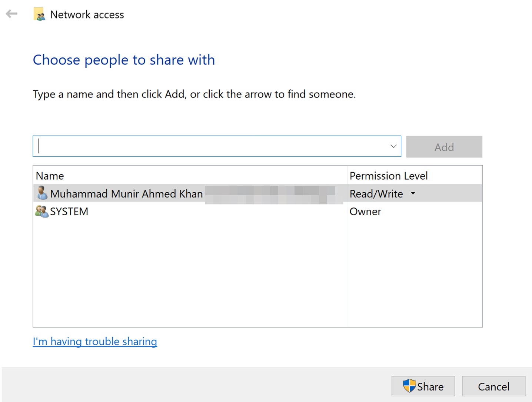Click the Add button
The width and height of the screenshot is (532, 402).
(444, 147)
